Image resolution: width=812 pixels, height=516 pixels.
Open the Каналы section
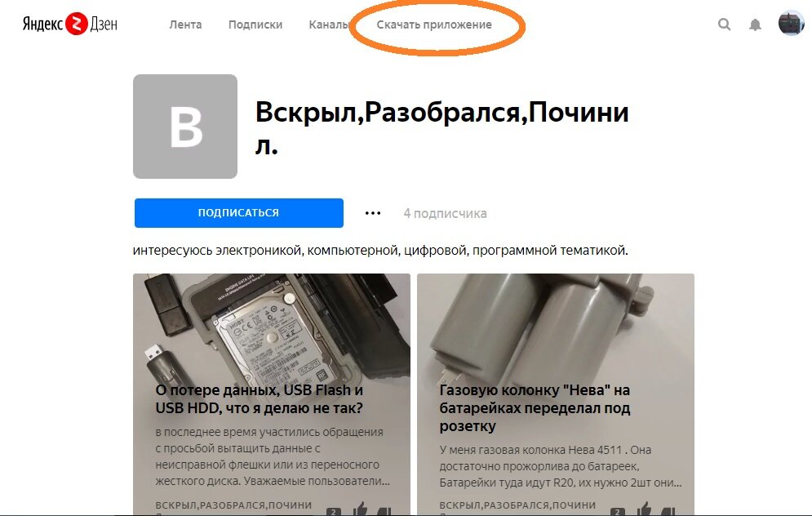(330, 24)
